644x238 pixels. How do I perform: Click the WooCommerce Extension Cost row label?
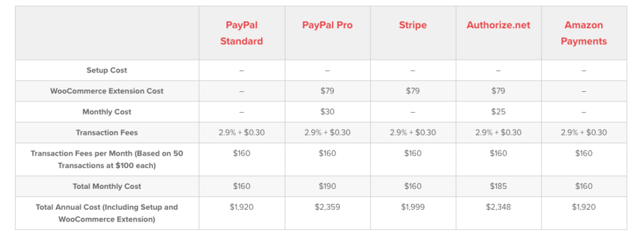pos(107,91)
